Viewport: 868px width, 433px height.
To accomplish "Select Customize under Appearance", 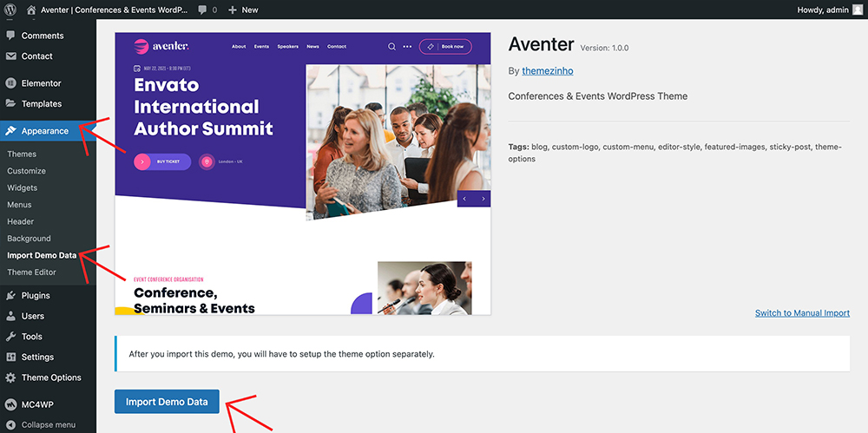I will [27, 171].
